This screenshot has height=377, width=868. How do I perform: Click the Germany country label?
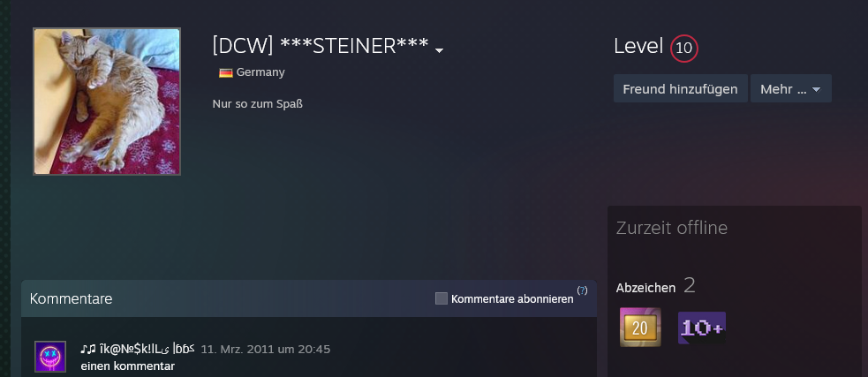pos(260,72)
